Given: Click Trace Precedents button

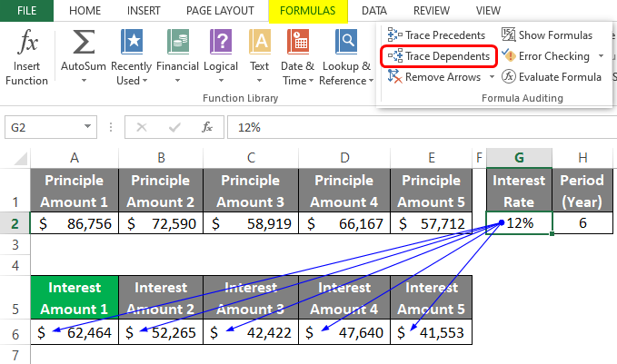Looking at the screenshot, I should [436, 35].
